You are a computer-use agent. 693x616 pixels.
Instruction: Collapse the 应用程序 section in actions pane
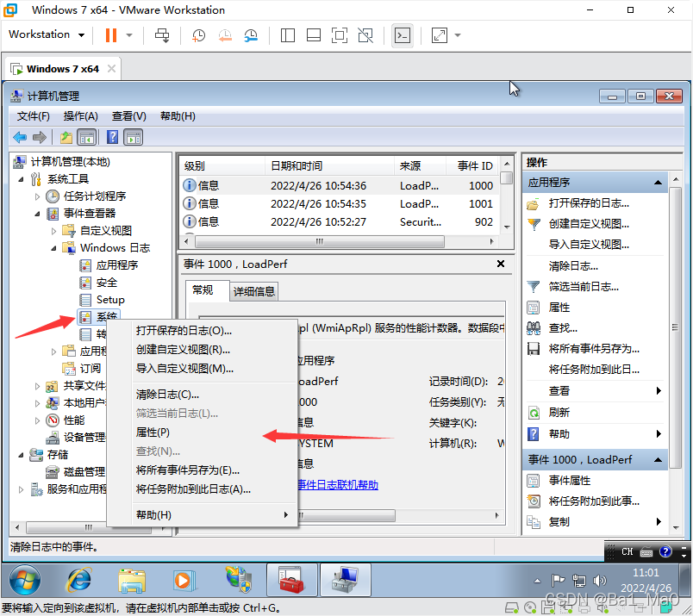(658, 183)
